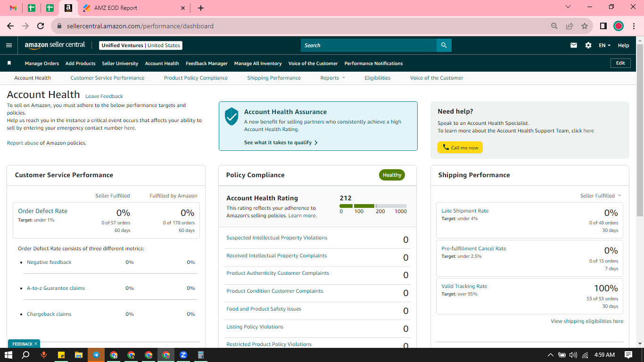The image size is (644, 362).
Task: Open Late Shipment Rate link
Action: pos(465,211)
